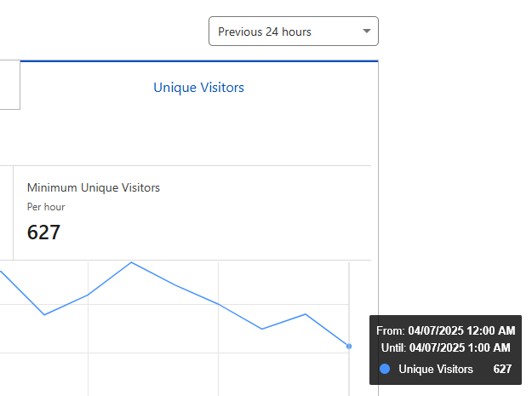This screenshot has height=396, width=532.
Task: Click the time range dropdown caret arrow
Action: (x=367, y=32)
